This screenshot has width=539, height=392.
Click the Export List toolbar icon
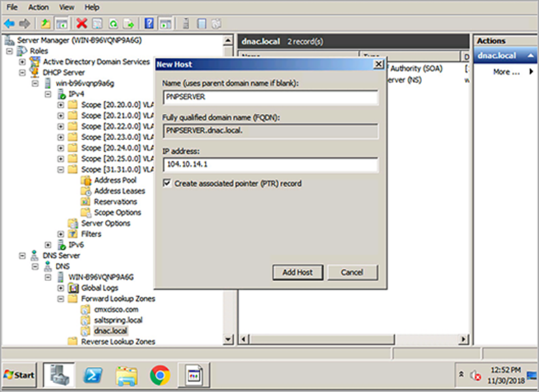coord(129,24)
